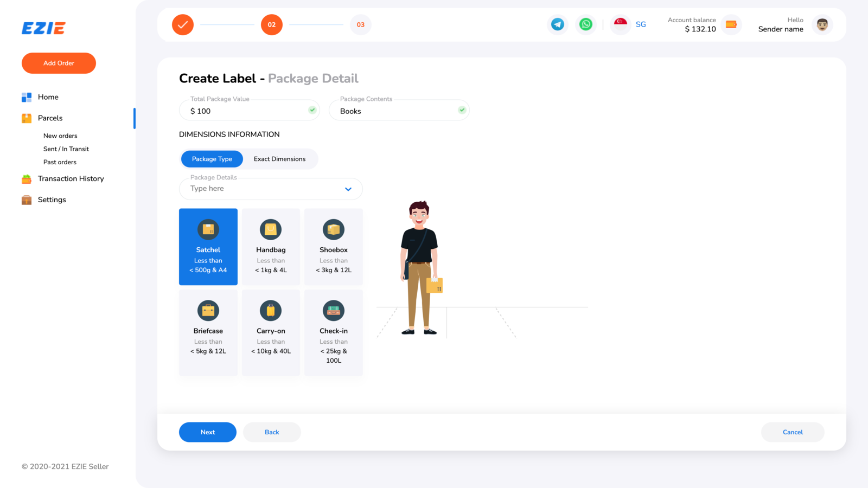The image size is (868, 488).
Task: Open WhatsApp contact icon in header
Action: click(x=585, y=24)
